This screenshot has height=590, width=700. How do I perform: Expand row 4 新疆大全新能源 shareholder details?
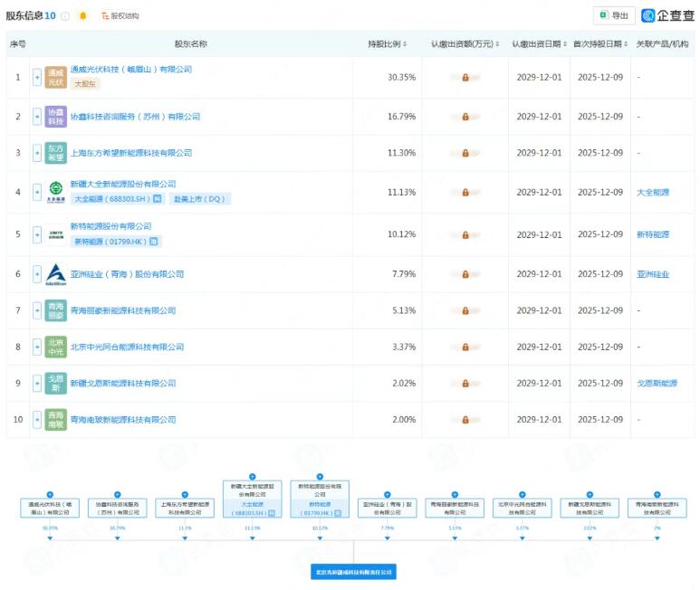coord(37,192)
